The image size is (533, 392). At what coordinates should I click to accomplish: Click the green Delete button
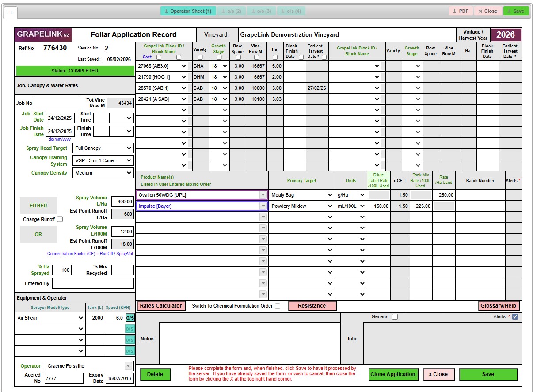(155, 374)
